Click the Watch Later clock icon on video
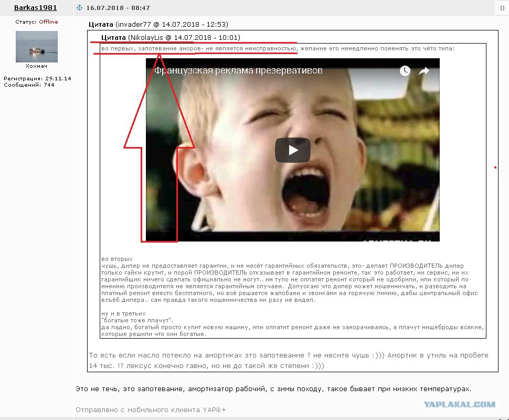The image size is (509, 420). [405, 70]
